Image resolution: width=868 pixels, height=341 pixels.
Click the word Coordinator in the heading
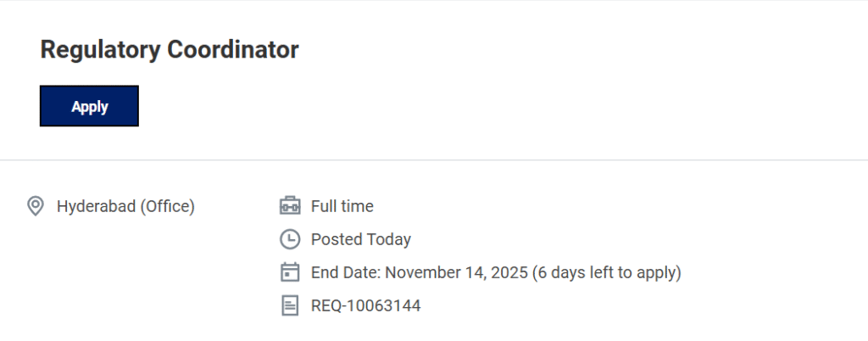[x=233, y=50]
